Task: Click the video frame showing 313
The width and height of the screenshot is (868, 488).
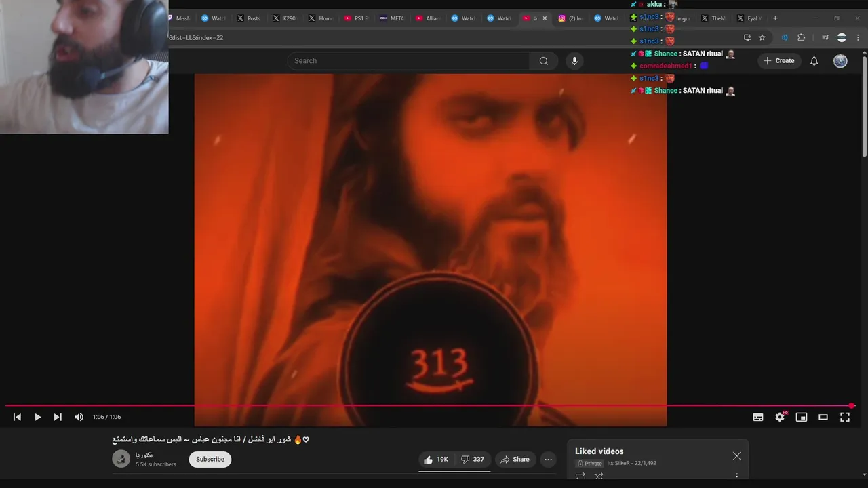Action: 431,249
